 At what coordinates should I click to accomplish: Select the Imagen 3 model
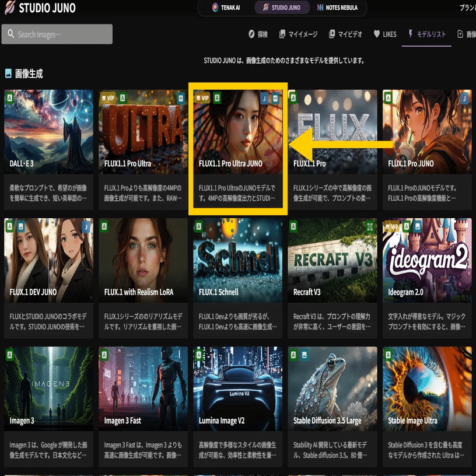(48, 407)
